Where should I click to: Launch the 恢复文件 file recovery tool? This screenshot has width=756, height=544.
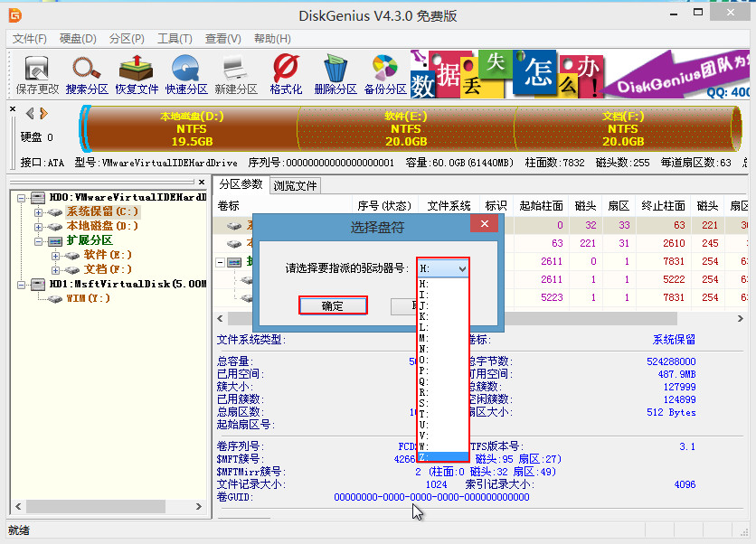137,75
